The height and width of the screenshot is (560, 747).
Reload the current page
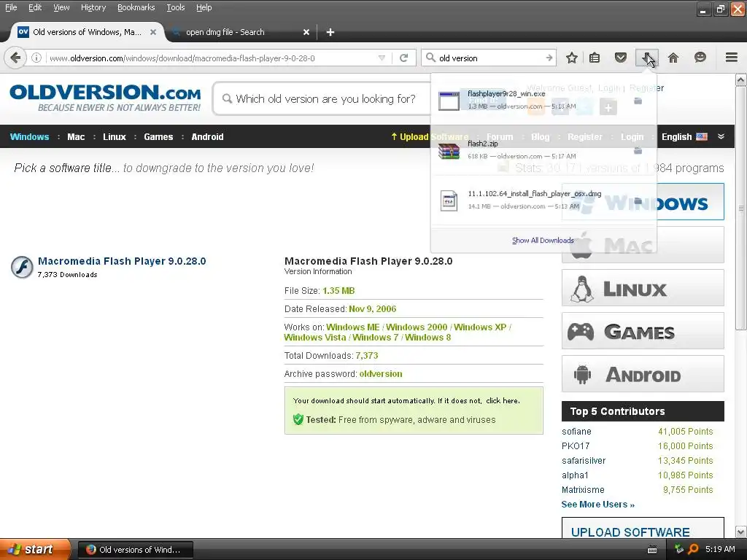click(403, 58)
